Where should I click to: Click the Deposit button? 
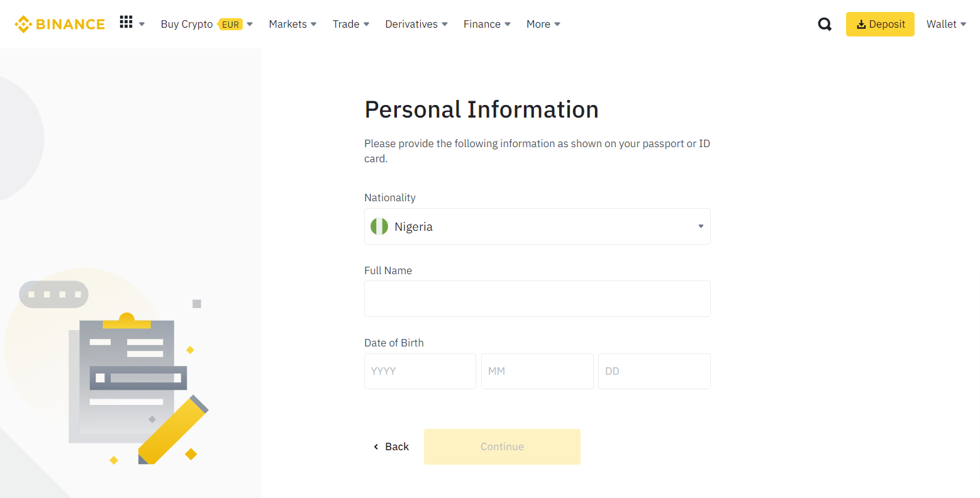pyautogui.click(x=880, y=24)
